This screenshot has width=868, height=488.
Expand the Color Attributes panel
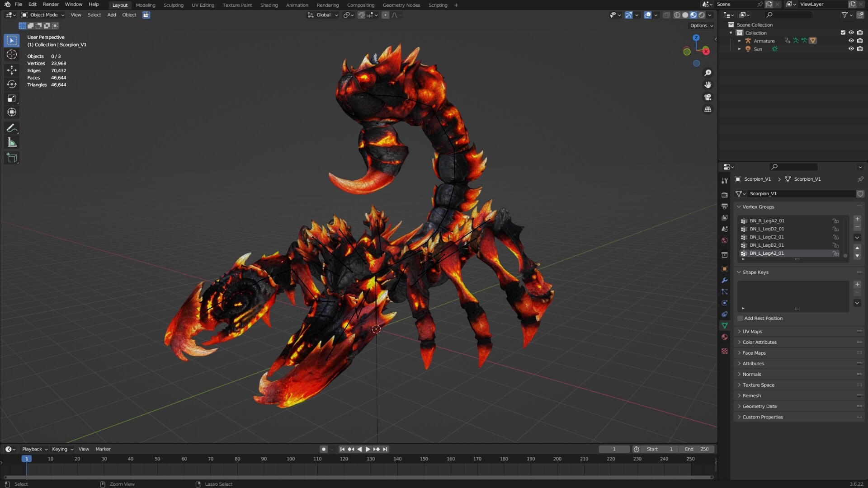coord(759,343)
